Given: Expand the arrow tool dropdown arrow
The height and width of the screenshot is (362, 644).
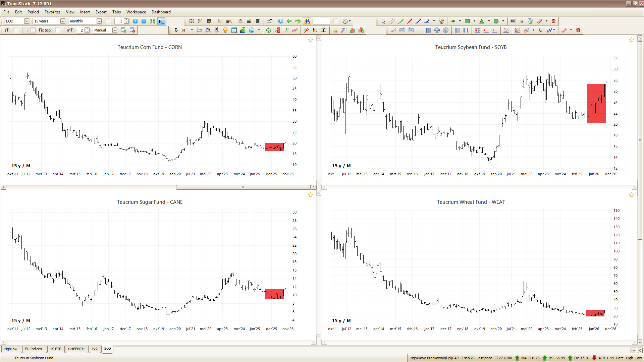Looking at the screenshot, I should point(460,21).
